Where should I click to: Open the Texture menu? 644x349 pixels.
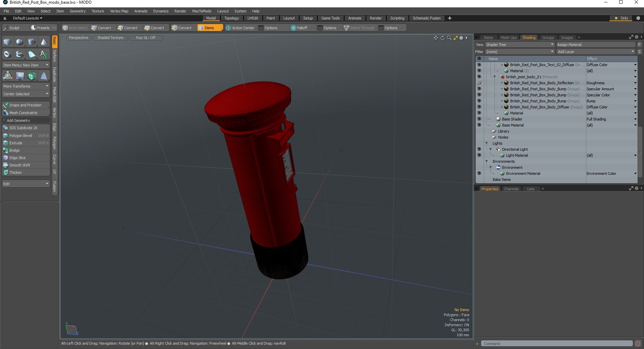click(x=98, y=11)
